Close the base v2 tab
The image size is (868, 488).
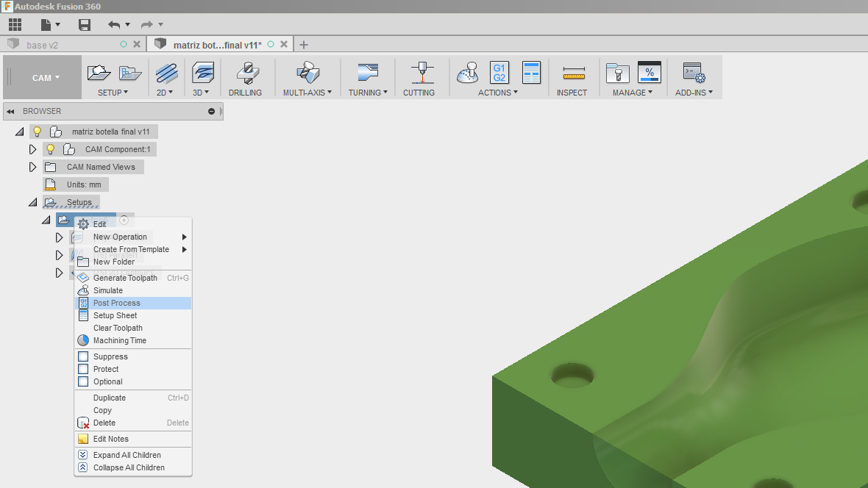tap(137, 44)
